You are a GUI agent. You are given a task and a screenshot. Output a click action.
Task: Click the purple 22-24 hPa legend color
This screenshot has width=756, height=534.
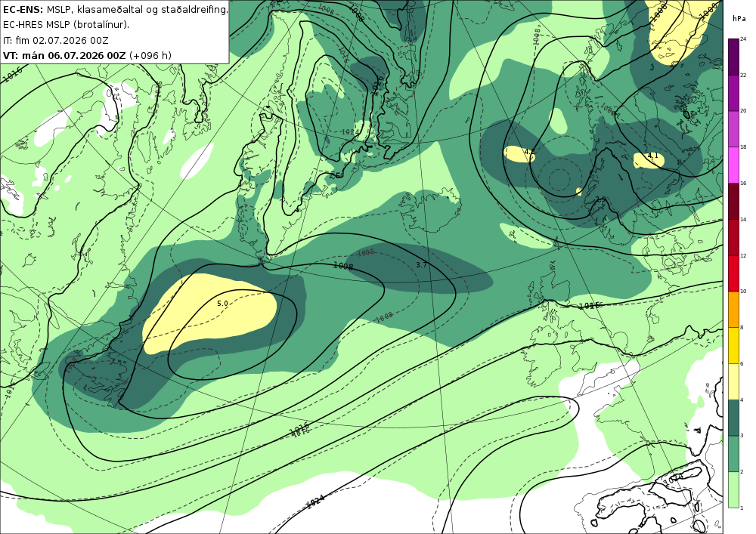tap(733, 57)
